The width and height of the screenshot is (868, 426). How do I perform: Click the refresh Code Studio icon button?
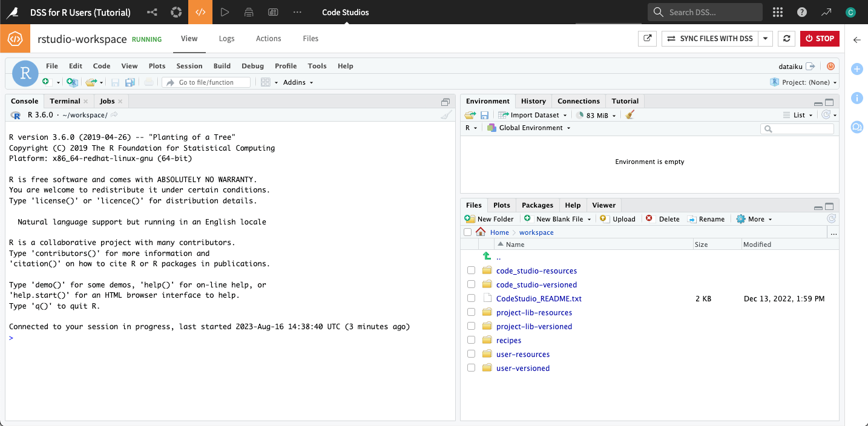click(786, 38)
